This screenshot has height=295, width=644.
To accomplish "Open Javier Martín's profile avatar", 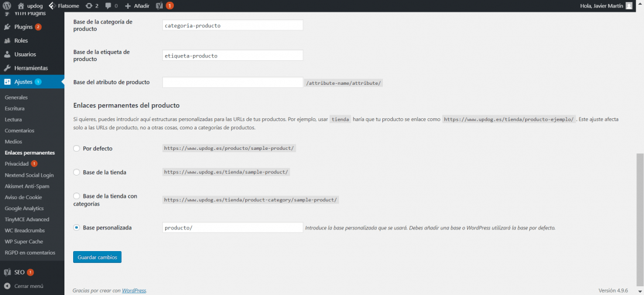I will [629, 6].
